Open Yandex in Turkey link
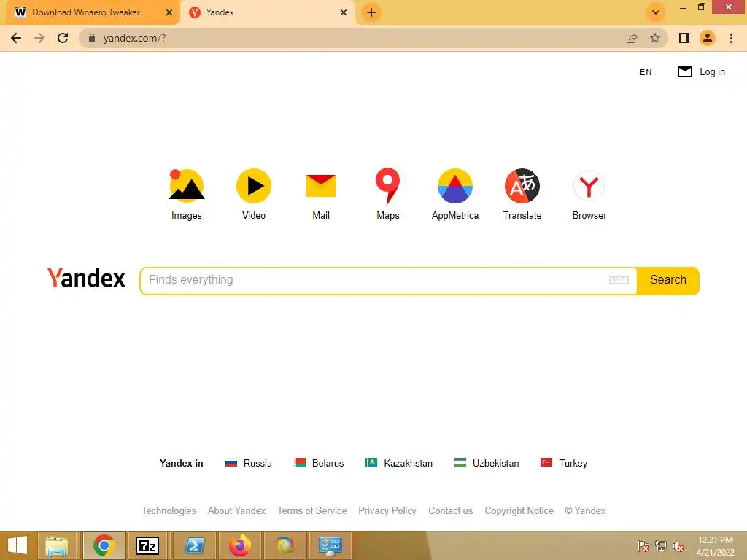The height and width of the screenshot is (560, 747). pyautogui.click(x=564, y=463)
